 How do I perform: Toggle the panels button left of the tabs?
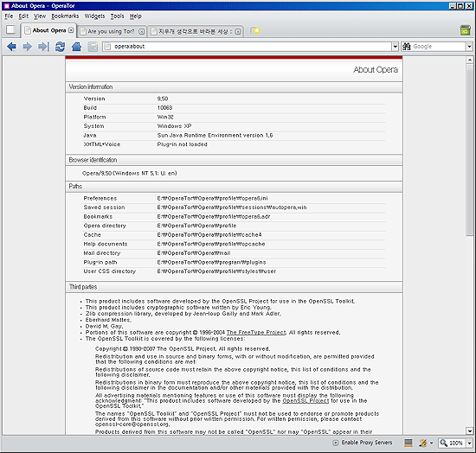pyautogui.click(x=10, y=29)
